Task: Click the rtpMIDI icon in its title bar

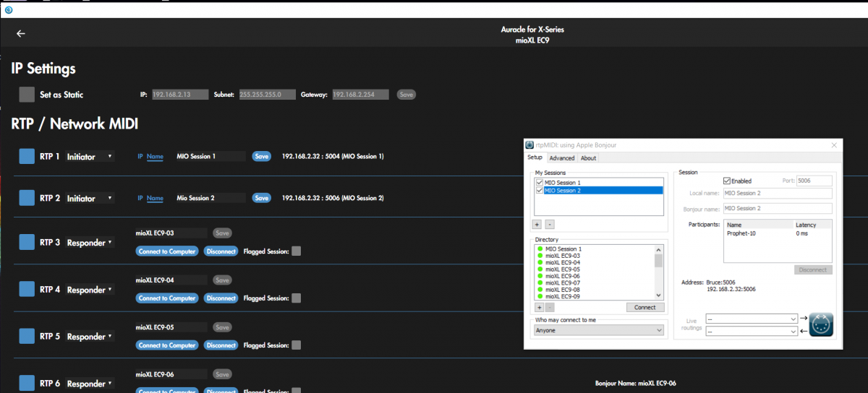Action: 529,145
